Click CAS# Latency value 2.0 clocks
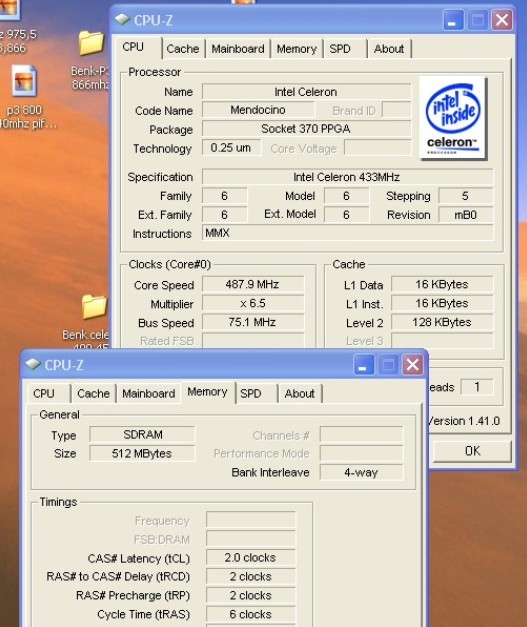Viewport: 527px width, 627px height. click(x=251, y=557)
